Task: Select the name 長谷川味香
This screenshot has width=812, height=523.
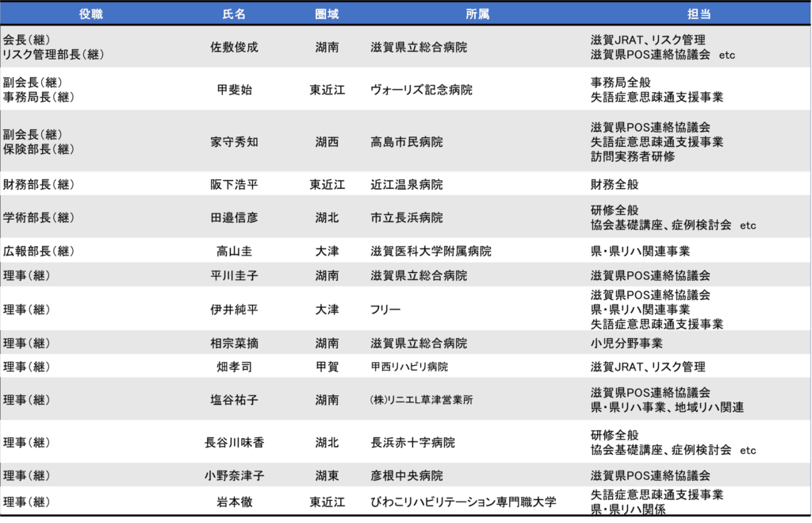Action: pyautogui.click(x=234, y=443)
